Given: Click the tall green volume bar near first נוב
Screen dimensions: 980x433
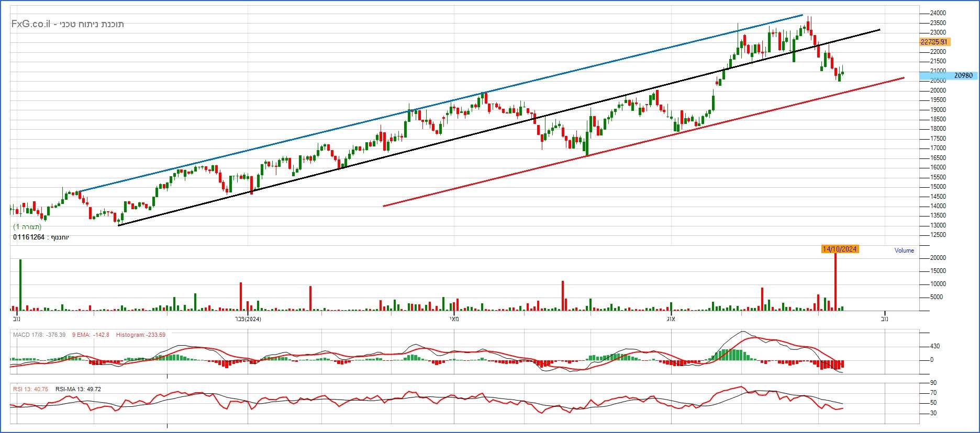Looking at the screenshot, I should (20, 285).
